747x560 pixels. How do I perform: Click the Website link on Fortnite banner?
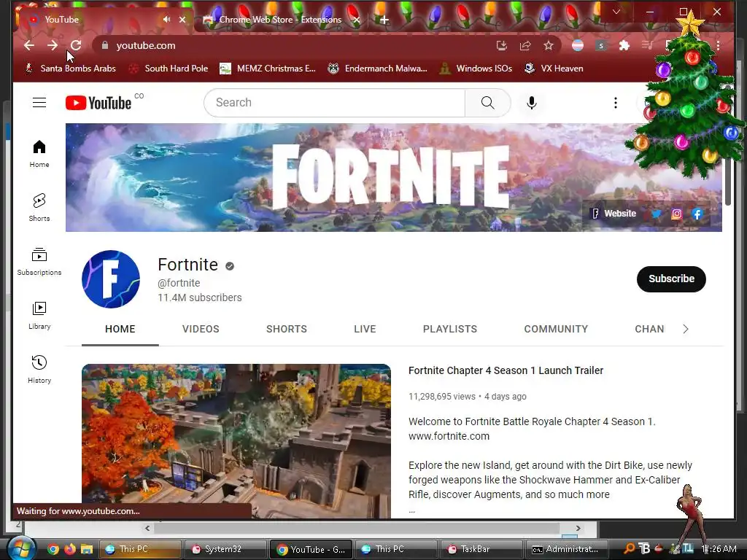tap(614, 214)
